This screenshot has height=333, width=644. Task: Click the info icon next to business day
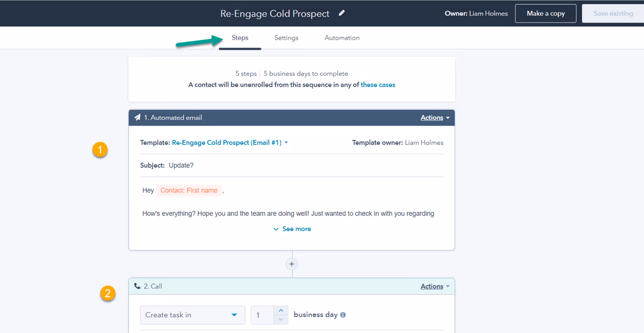tap(343, 314)
